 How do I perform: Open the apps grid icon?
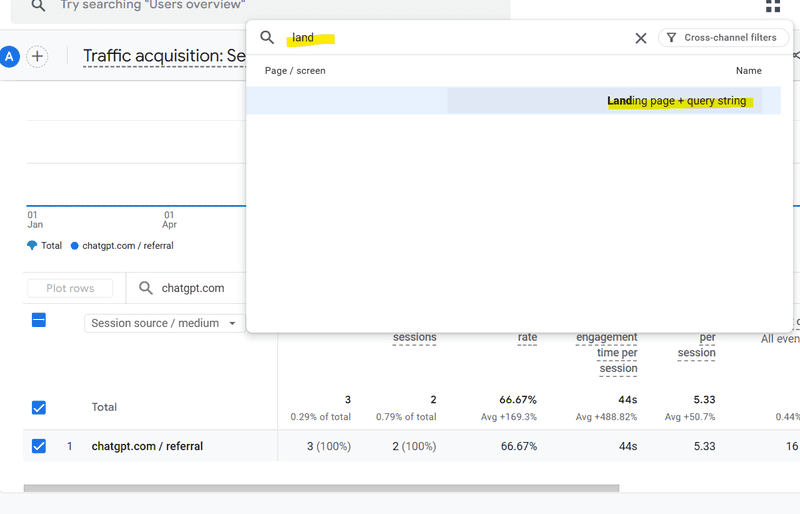(773, 6)
